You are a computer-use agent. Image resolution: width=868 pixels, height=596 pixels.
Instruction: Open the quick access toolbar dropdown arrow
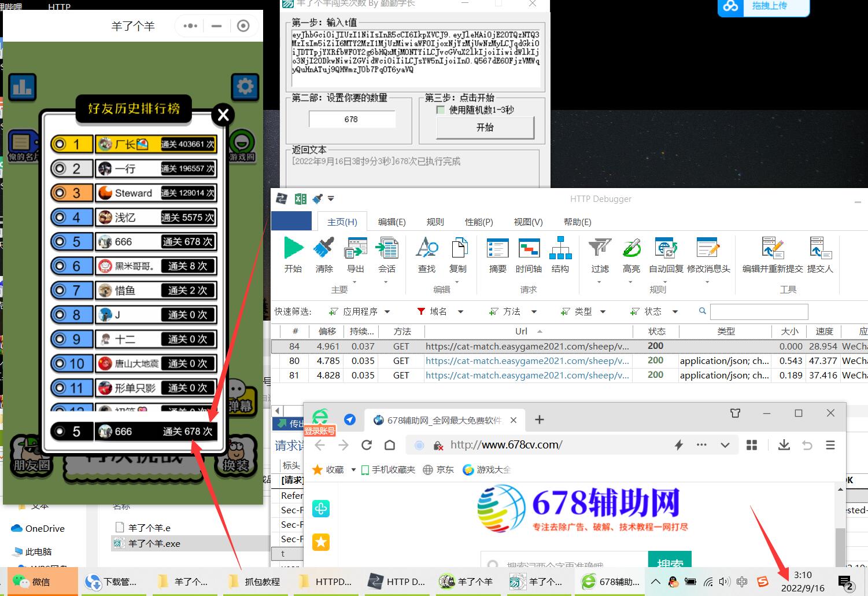331,198
